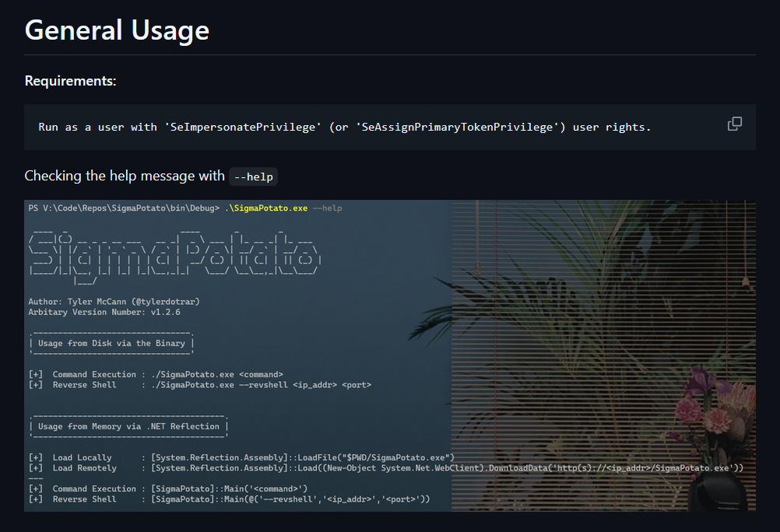The height and width of the screenshot is (532, 780).
Task: Click the './SigmaPotato.exe <command>' line
Action: click(156, 374)
